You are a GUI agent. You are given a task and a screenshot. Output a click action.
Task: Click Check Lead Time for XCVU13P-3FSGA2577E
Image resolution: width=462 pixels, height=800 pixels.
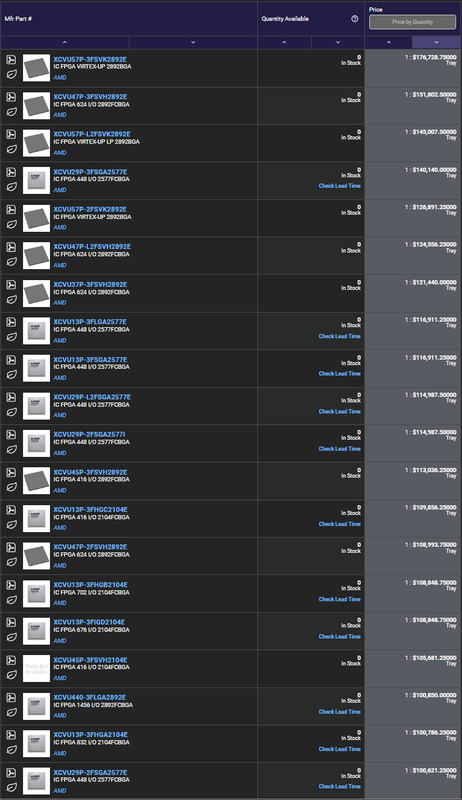coord(340,373)
